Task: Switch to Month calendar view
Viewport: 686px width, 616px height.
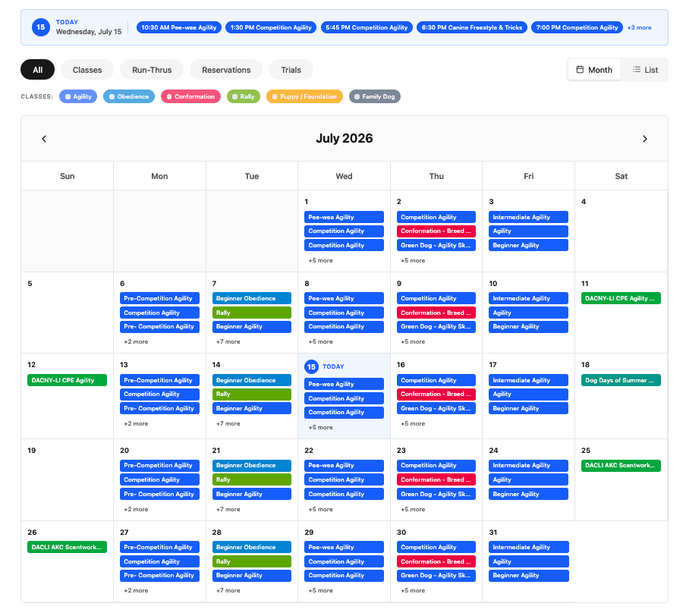Action: coord(594,70)
